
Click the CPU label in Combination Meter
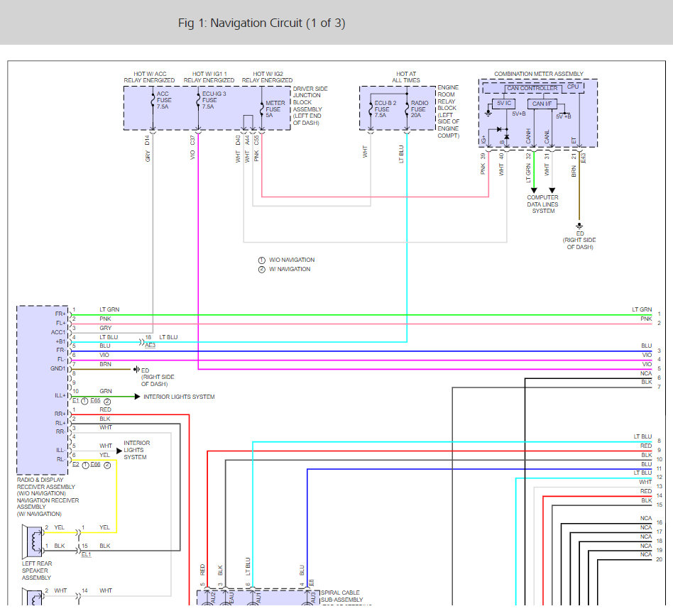point(573,87)
